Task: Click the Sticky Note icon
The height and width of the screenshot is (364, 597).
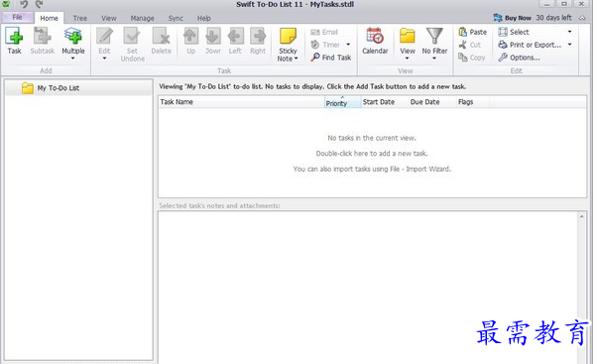Action: 288,36
